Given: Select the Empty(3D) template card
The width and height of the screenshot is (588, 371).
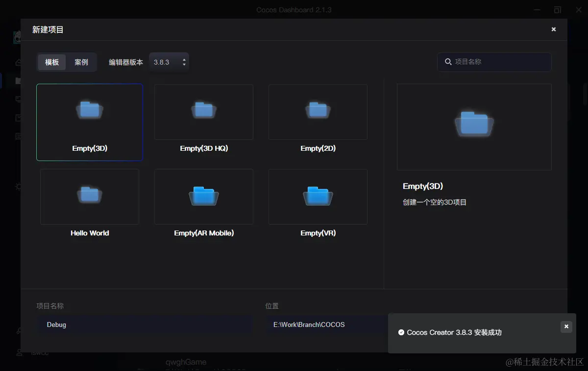Looking at the screenshot, I should point(90,122).
